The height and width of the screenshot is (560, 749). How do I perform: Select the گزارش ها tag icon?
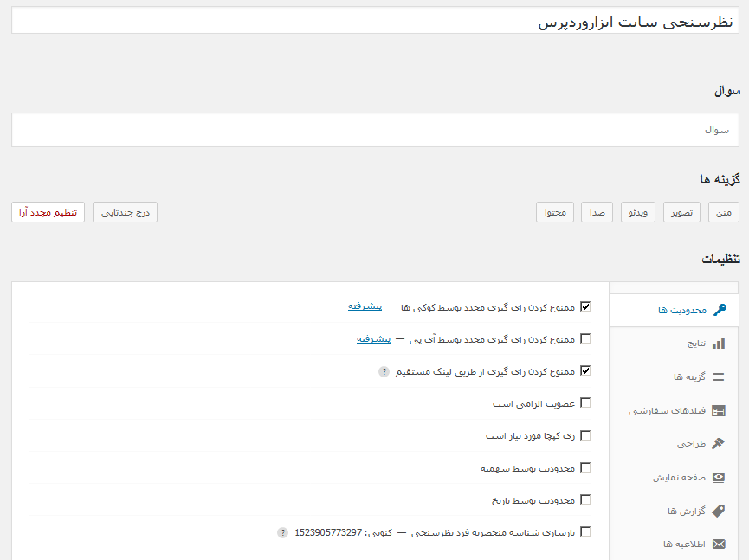point(719,512)
